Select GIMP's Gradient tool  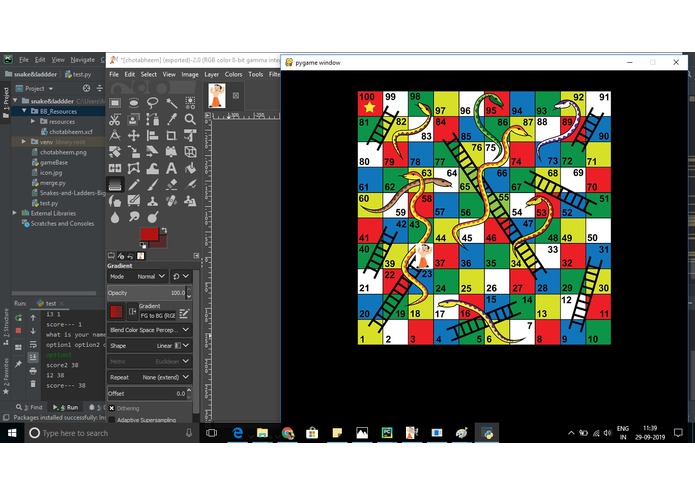click(x=115, y=185)
